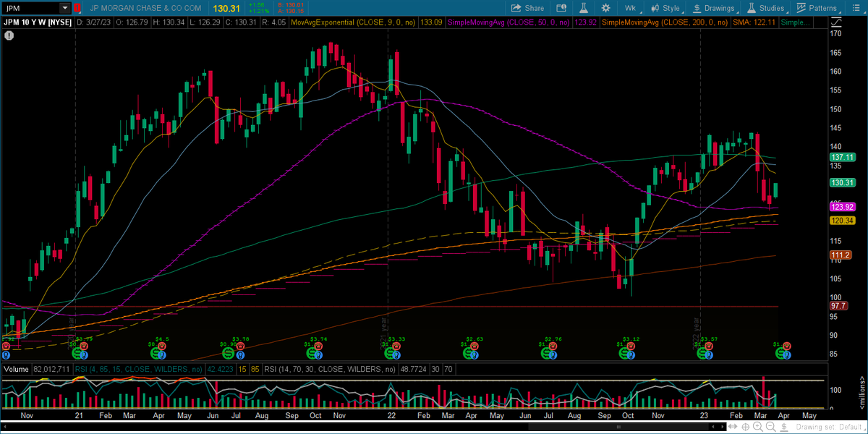The height and width of the screenshot is (434, 868).
Task: Open the Studies menu
Action: (x=765, y=8)
